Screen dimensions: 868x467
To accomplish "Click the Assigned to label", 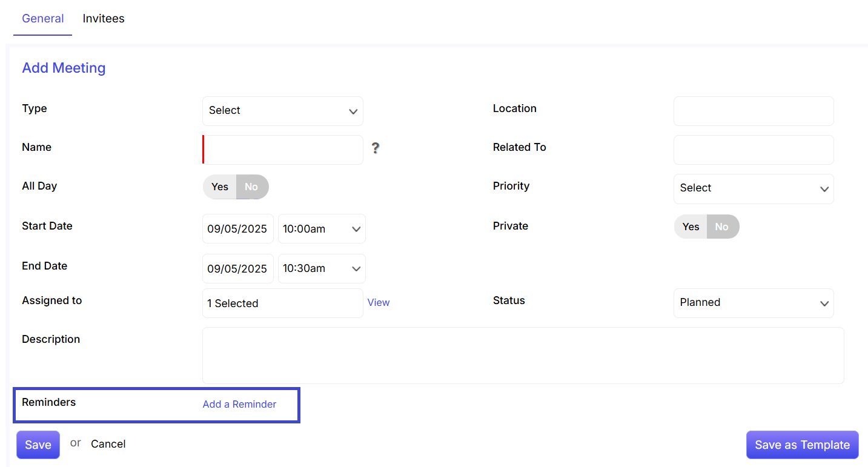I will 52,300.
